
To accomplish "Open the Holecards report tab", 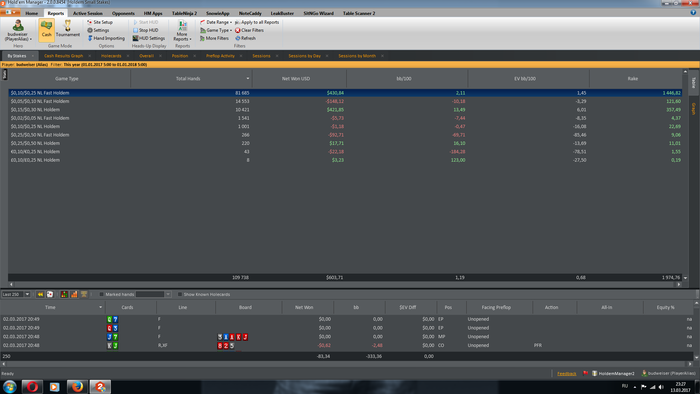I will (x=111, y=56).
